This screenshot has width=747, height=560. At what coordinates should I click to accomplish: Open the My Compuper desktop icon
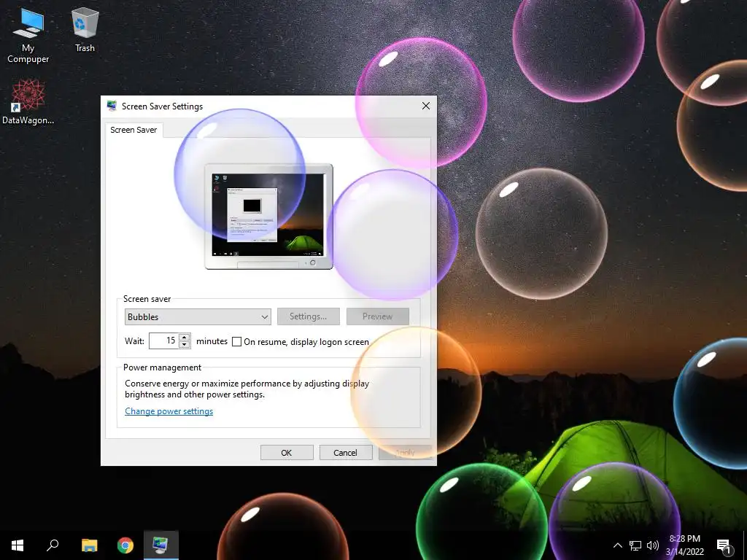(x=28, y=35)
